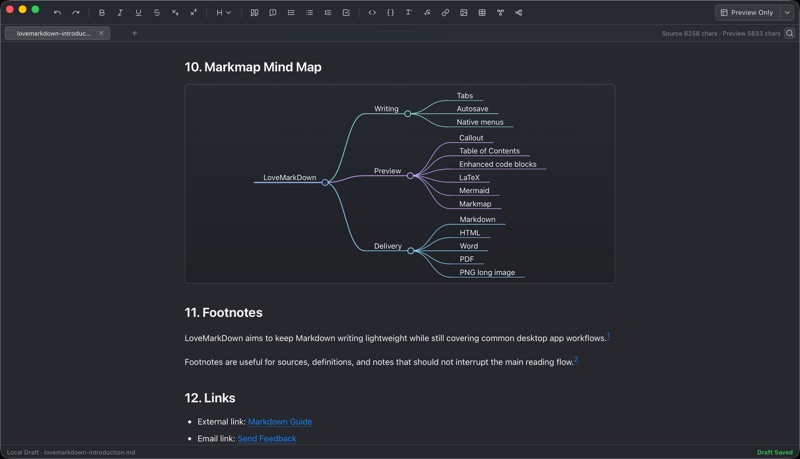Collapse the LoveMarkDown root node
Screen dimensions: 800x459
point(325,182)
